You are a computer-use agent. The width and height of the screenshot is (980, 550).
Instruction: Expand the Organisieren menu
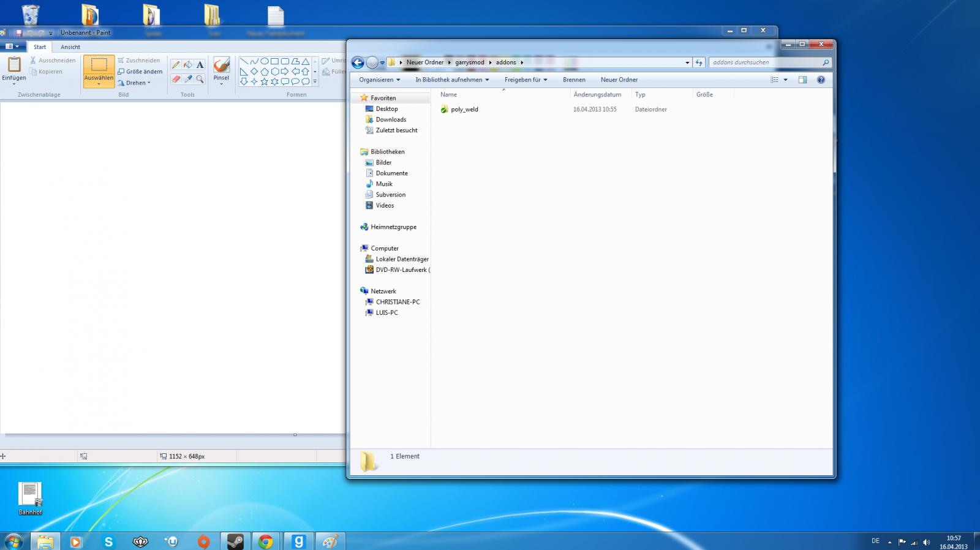[379, 80]
